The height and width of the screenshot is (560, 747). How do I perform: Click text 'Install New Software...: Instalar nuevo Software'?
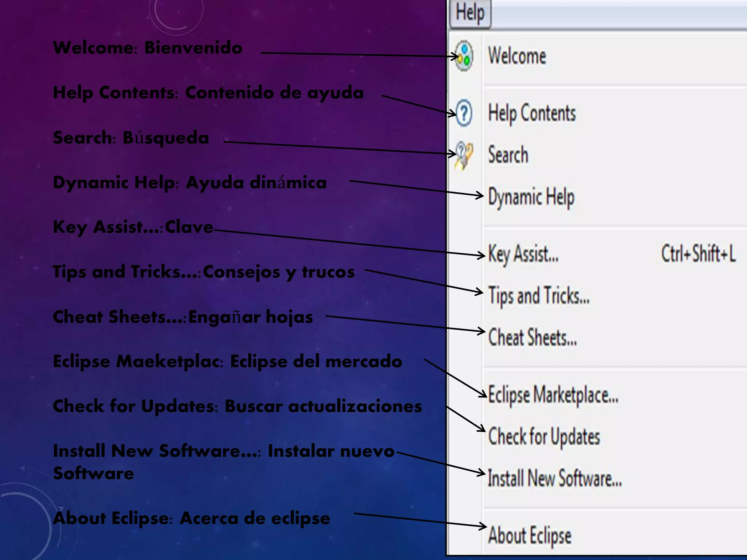(x=224, y=462)
